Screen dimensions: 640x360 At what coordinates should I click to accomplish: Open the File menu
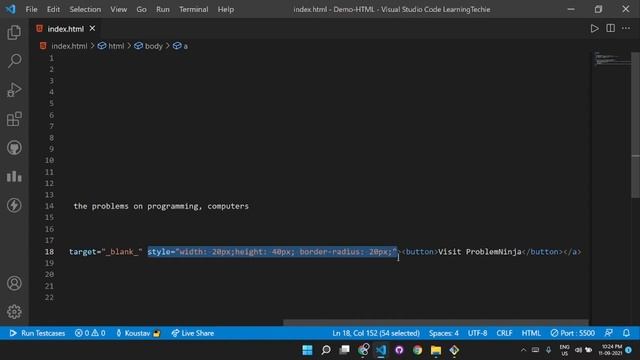[31, 9]
